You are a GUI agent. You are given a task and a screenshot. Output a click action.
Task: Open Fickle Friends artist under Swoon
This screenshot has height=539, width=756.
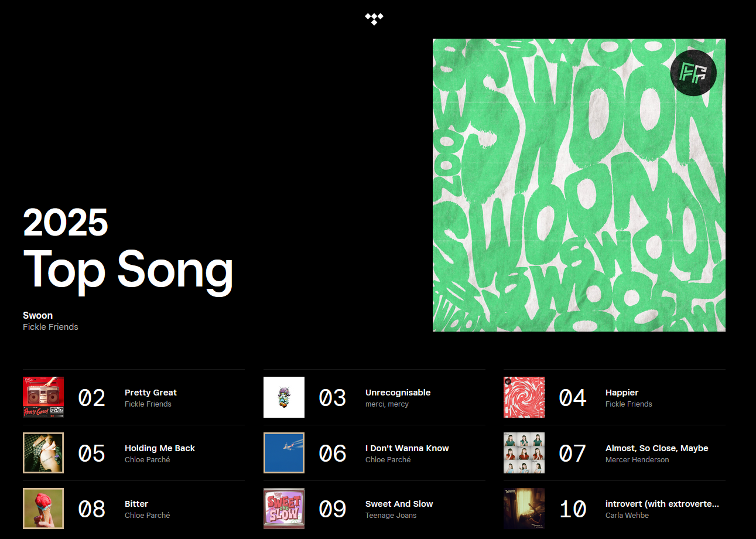pos(50,327)
